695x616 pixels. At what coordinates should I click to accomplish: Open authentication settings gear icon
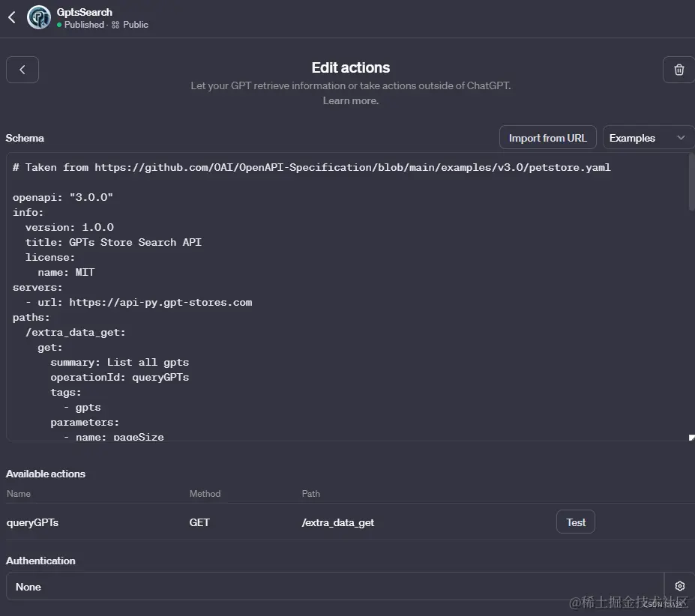(x=679, y=586)
